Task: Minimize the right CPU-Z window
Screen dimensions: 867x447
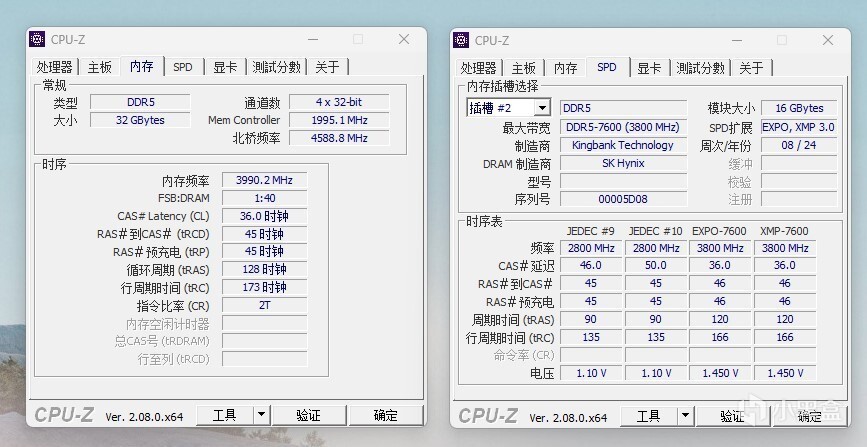Action: point(737,40)
